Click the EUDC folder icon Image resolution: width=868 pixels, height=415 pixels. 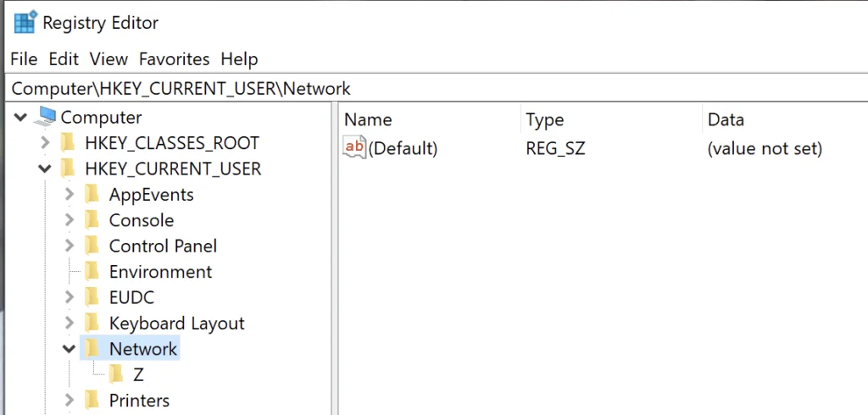(x=92, y=297)
